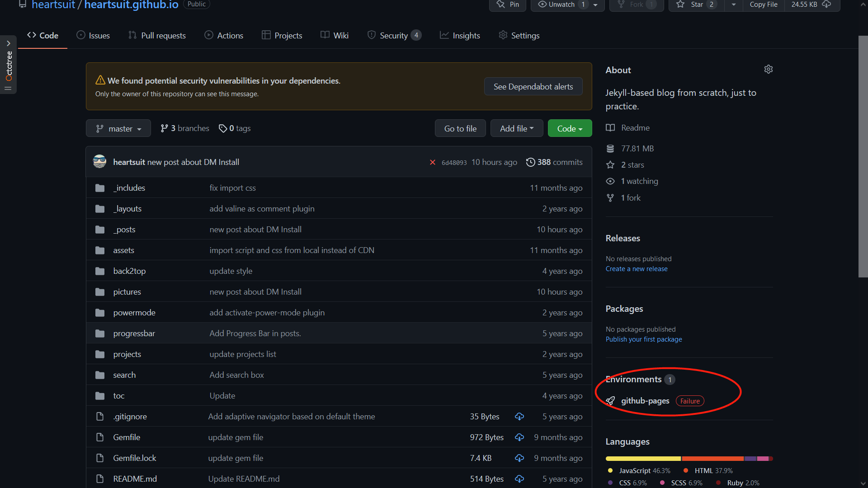Screen dimensions: 868x488
Task: Open the back2top folder
Action: pos(129,271)
